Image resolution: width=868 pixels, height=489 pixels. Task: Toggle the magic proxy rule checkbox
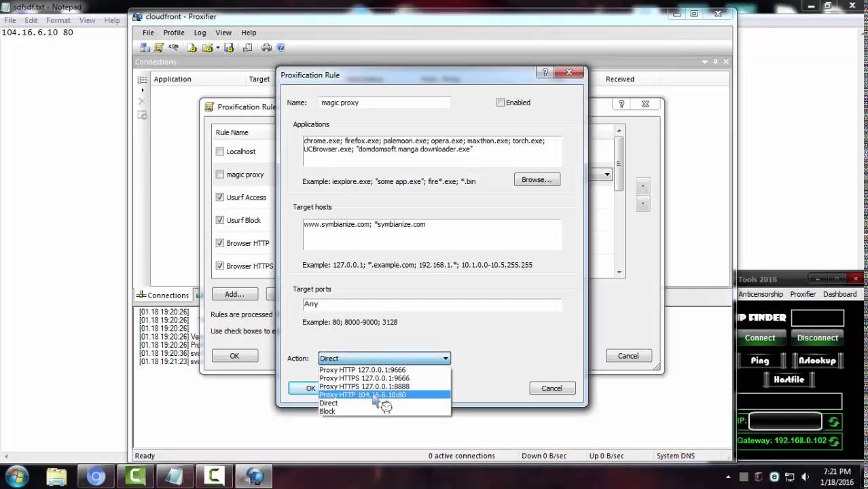pos(219,175)
